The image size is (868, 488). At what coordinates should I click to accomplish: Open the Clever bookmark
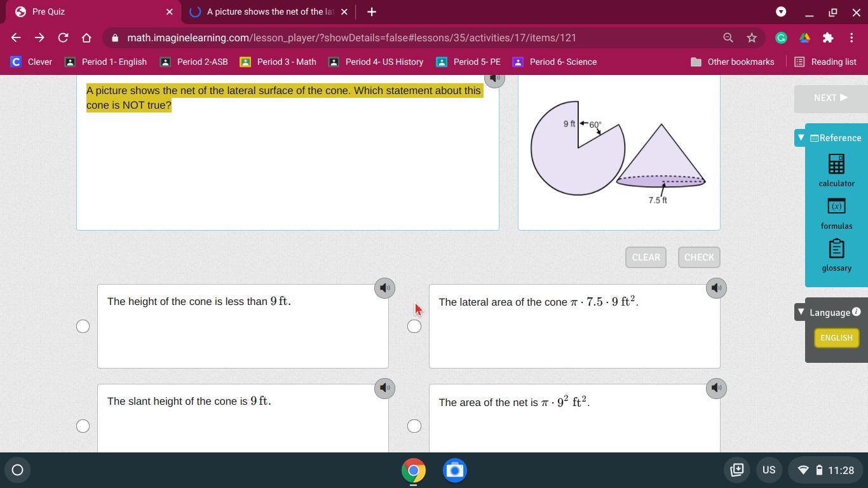coord(32,62)
